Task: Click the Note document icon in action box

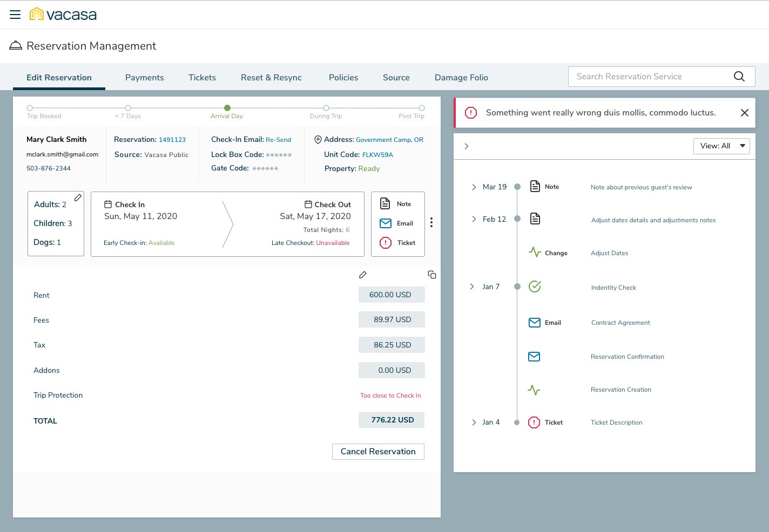Action: click(385, 203)
